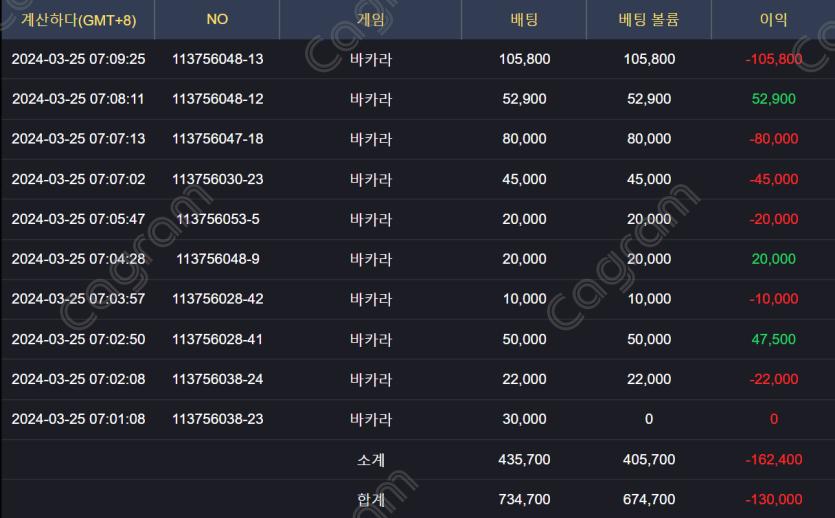Open bet record 113756028-41

click(x=218, y=339)
